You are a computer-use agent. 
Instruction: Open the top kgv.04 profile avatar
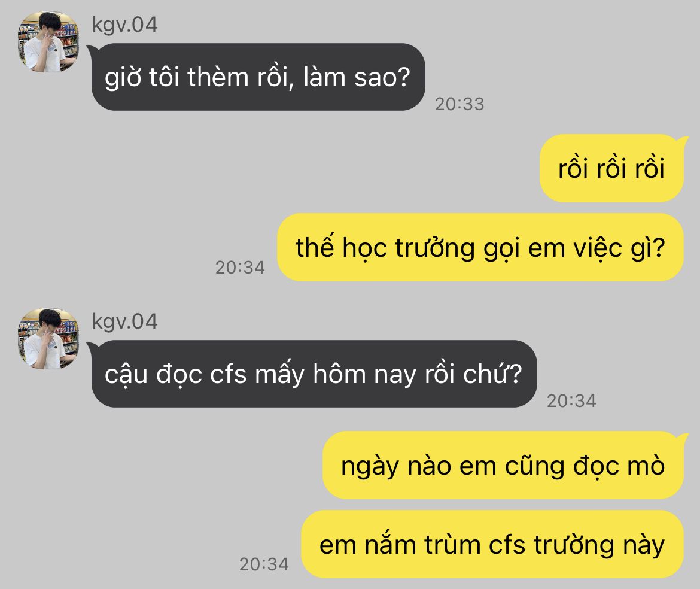48,42
